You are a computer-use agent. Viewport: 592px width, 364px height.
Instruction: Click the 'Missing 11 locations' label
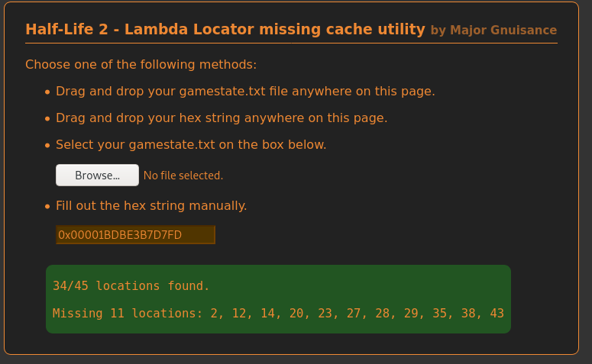point(125,313)
